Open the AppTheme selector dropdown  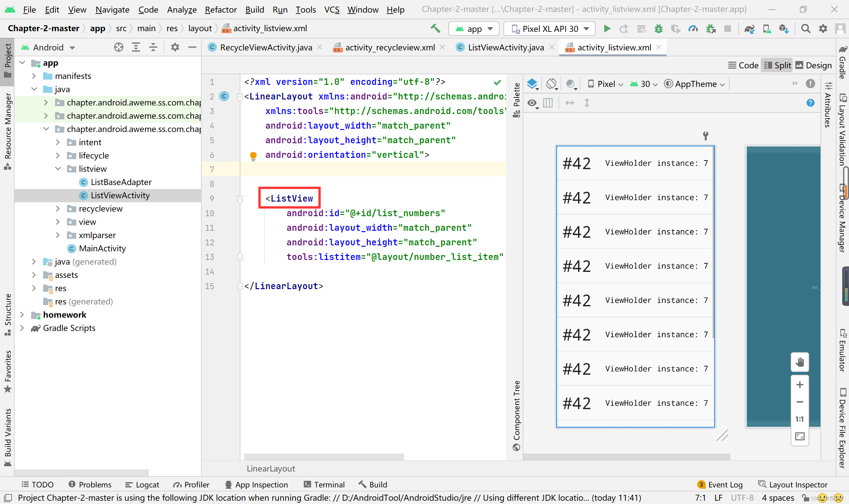coord(694,84)
